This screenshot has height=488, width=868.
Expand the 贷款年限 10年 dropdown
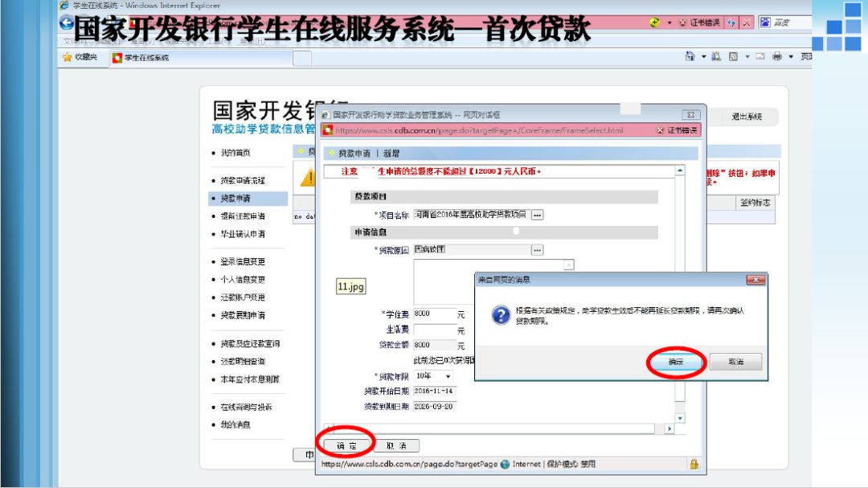click(448, 377)
